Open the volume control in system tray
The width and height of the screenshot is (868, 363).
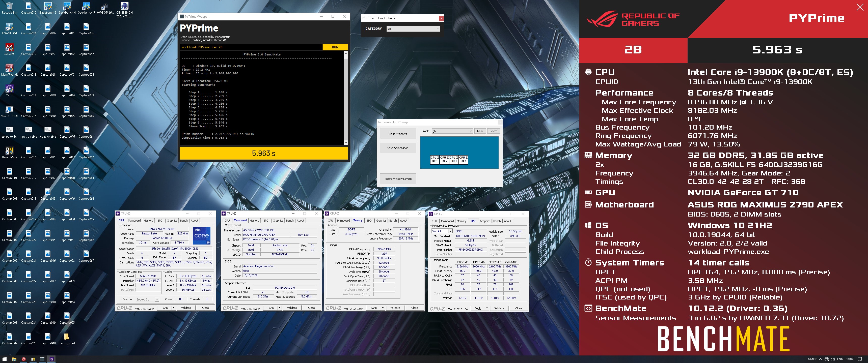(833, 359)
